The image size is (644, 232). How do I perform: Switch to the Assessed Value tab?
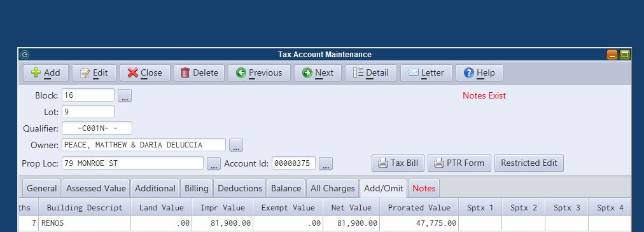[96, 189]
